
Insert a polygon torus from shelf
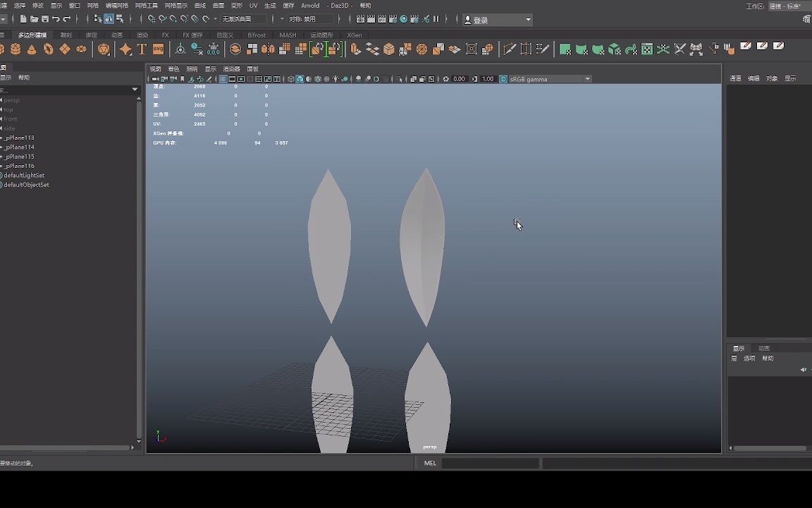click(x=48, y=49)
